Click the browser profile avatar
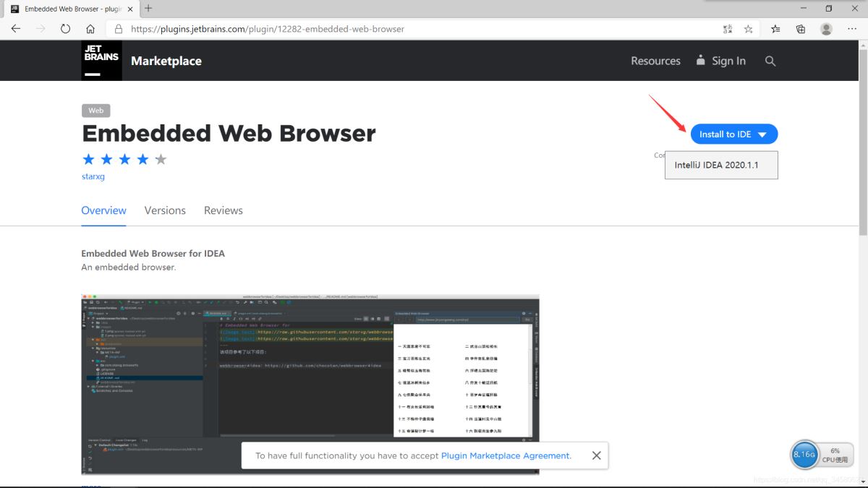 [x=826, y=29]
